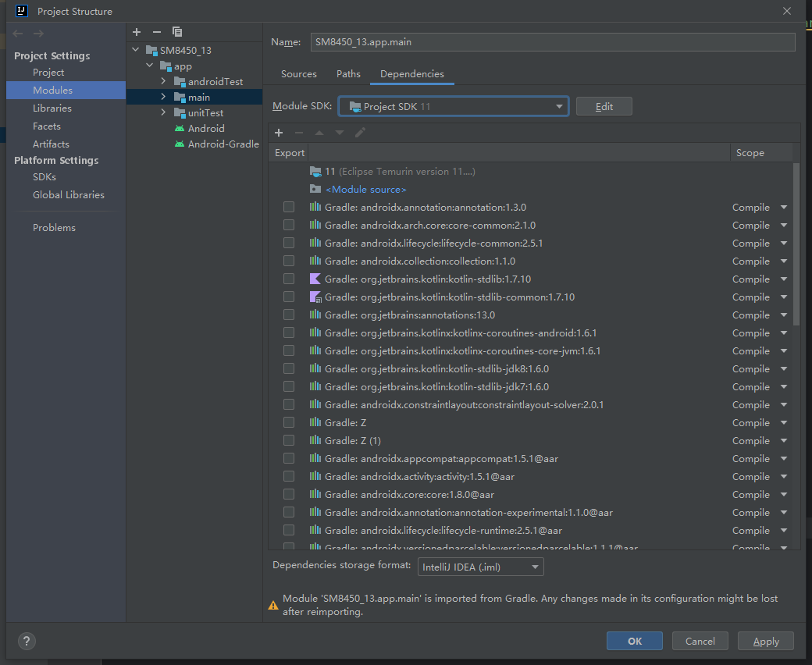Click the library icon of Gradle: Z (1)

tap(315, 440)
